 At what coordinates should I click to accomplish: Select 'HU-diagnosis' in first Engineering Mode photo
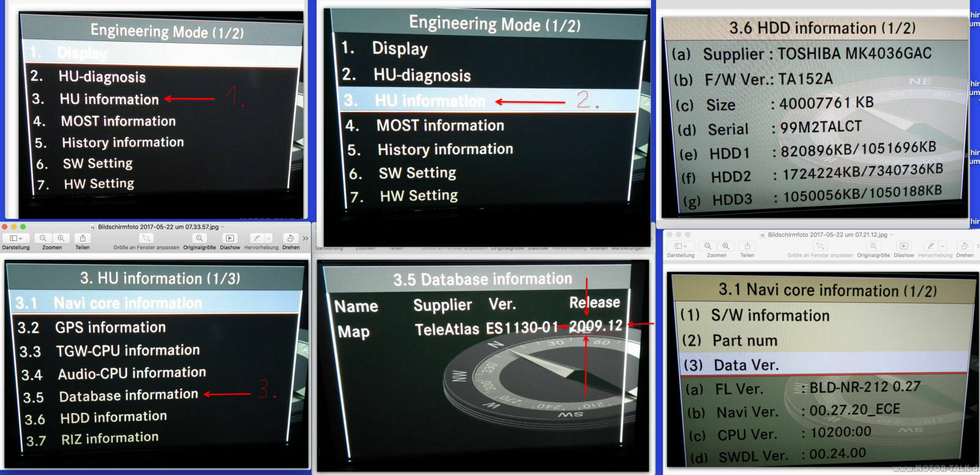(x=102, y=77)
